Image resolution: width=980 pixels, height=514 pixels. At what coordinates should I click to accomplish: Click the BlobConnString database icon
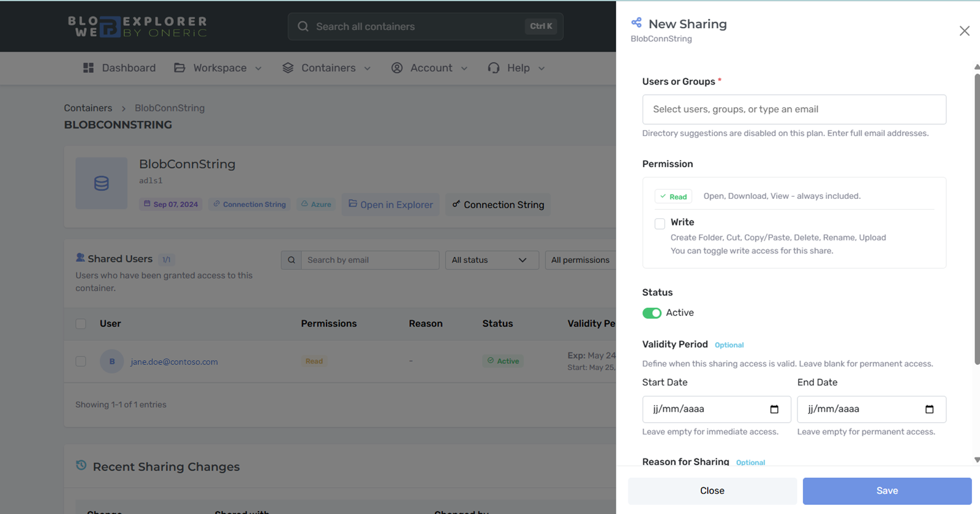(x=102, y=183)
